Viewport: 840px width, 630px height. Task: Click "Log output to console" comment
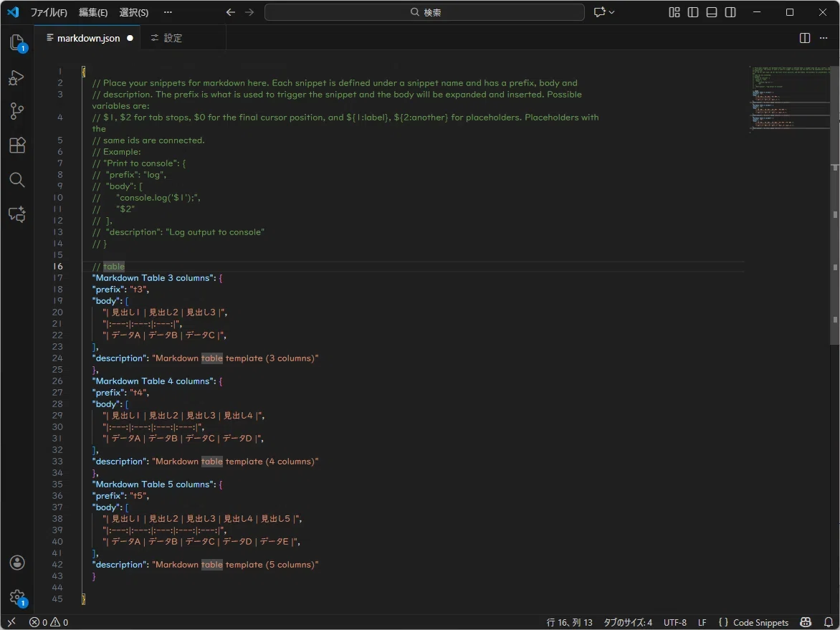tap(216, 232)
